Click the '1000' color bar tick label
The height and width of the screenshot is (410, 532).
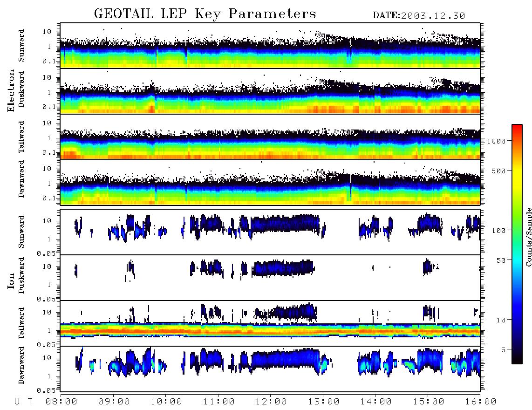pos(496,141)
